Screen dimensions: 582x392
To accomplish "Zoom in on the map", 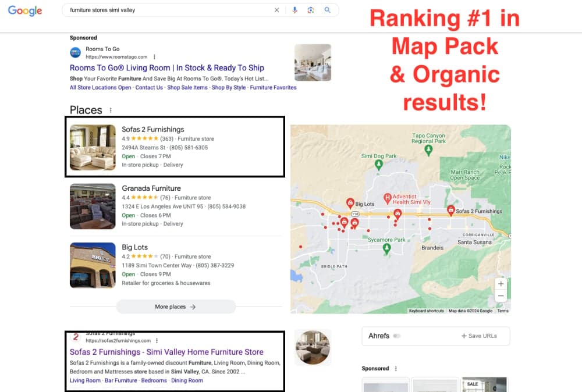I will 501,284.
